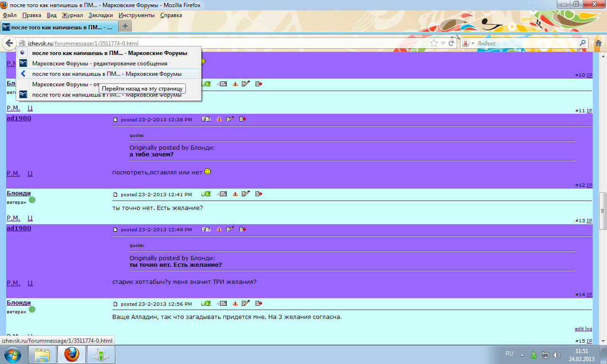
Task: Open the ad1980 profile link on 12:49 post
Action: click(x=19, y=228)
